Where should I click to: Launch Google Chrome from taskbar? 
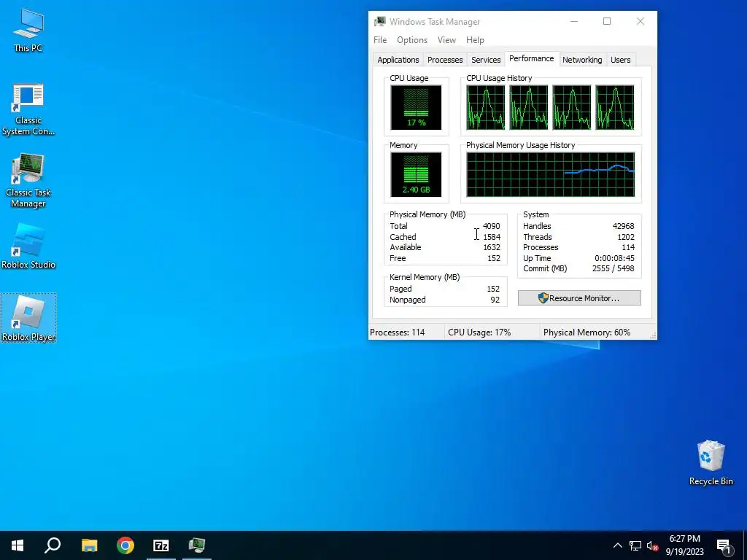125,545
